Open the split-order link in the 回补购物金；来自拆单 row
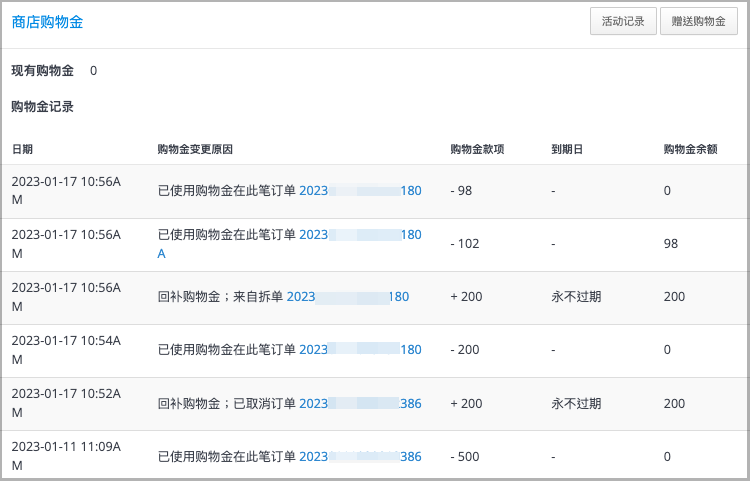 click(x=348, y=297)
